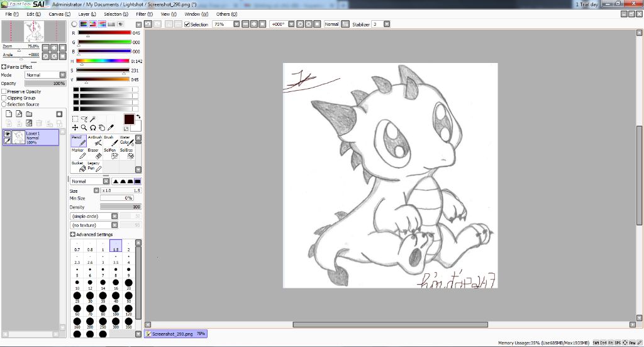
Task: Select brush size 20 preset
Action: coord(128,284)
